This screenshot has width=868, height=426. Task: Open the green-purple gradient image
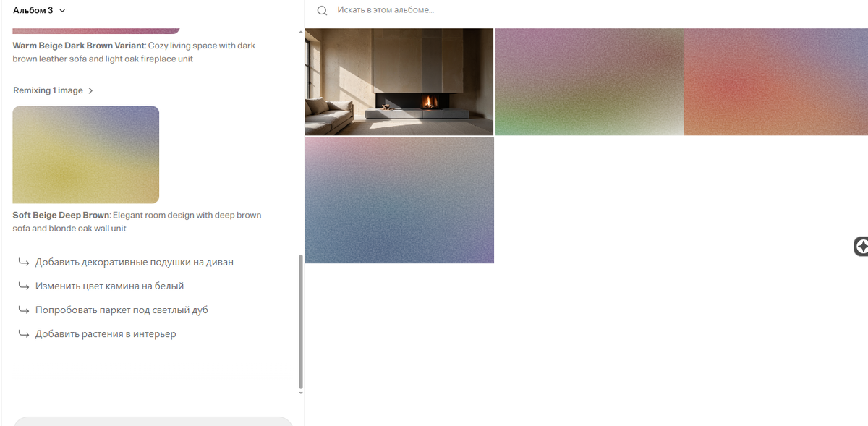point(589,82)
